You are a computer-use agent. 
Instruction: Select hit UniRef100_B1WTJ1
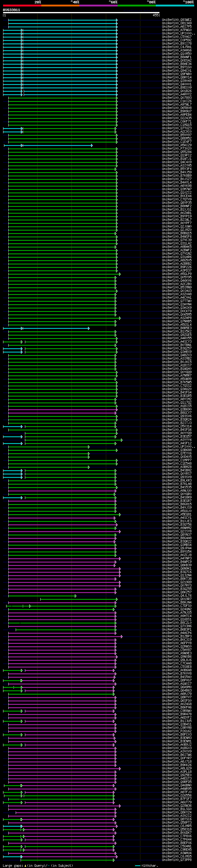(177, 159)
